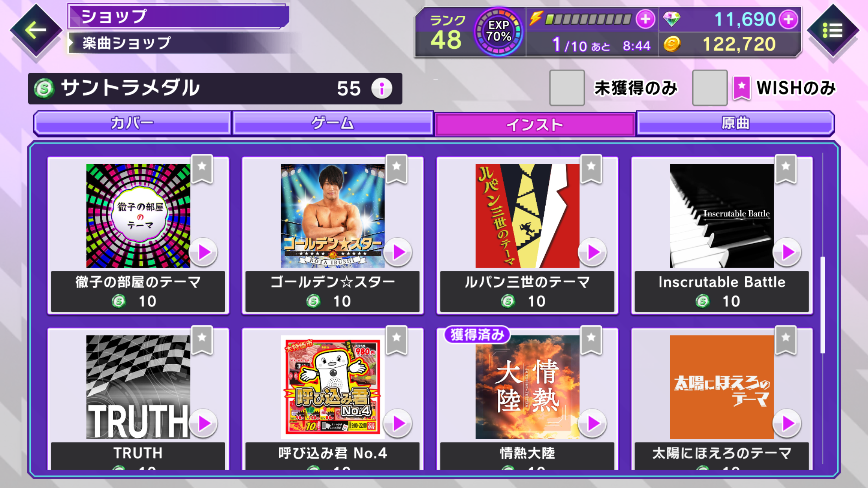Buy ゴールデン☆スター for 10 medals
Image resolution: width=868 pixels, height=488 pixels.
coord(333,292)
